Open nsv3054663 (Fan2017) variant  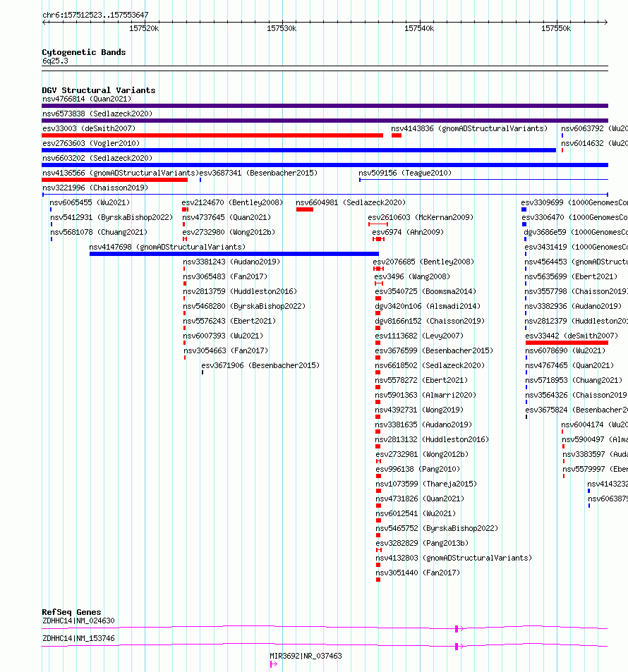click(226, 350)
